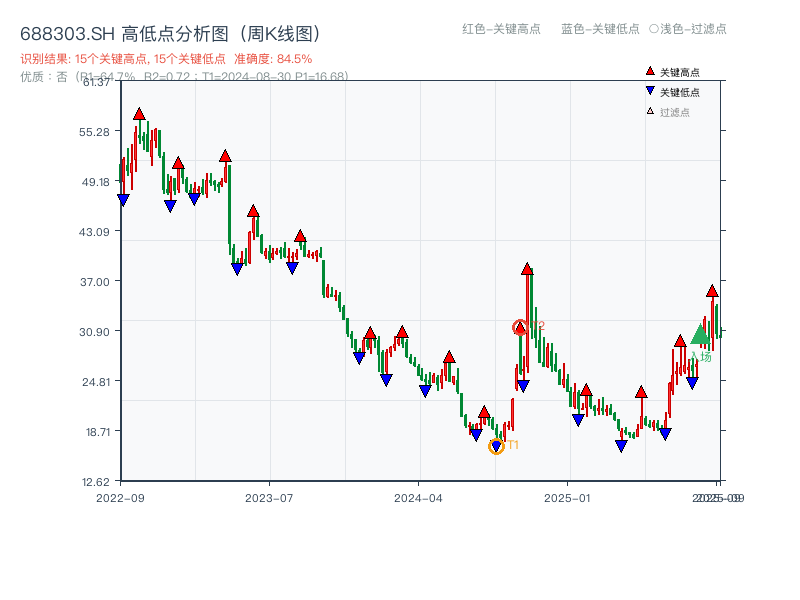Click the last red high marker at chart's right edge
The image size is (800, 600).
[x=712, y=291]
